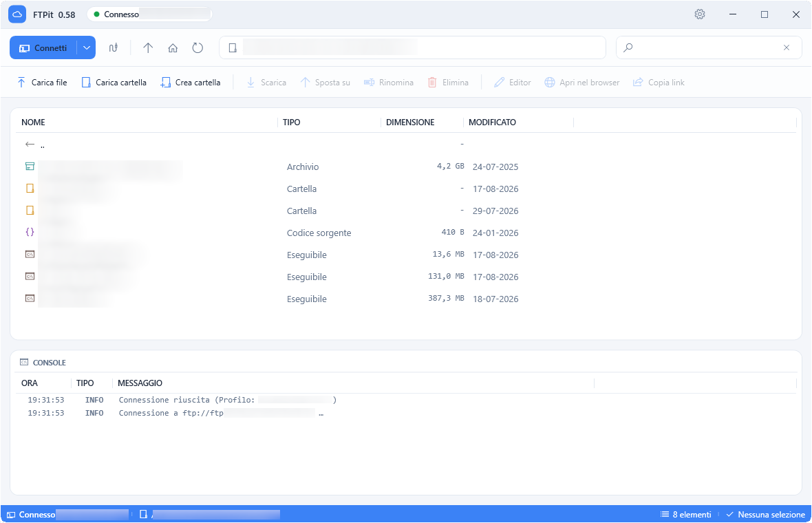This screenshot has height=523, width=812.
Task: Choose Carica cartella
Action: [x=114, y=83]
